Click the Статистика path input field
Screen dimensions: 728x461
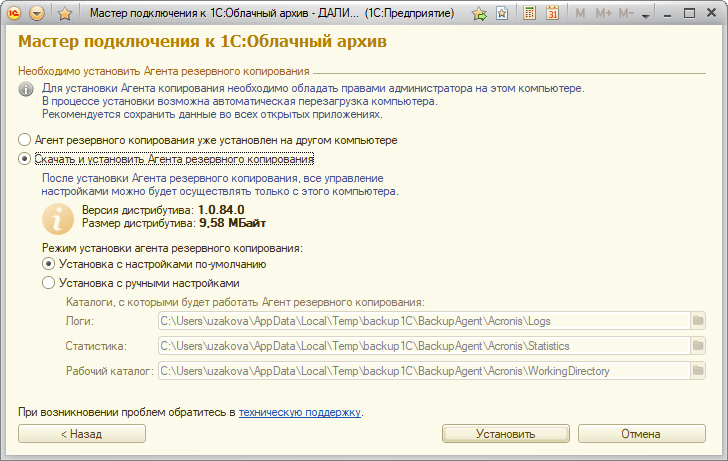coord(424,346)
